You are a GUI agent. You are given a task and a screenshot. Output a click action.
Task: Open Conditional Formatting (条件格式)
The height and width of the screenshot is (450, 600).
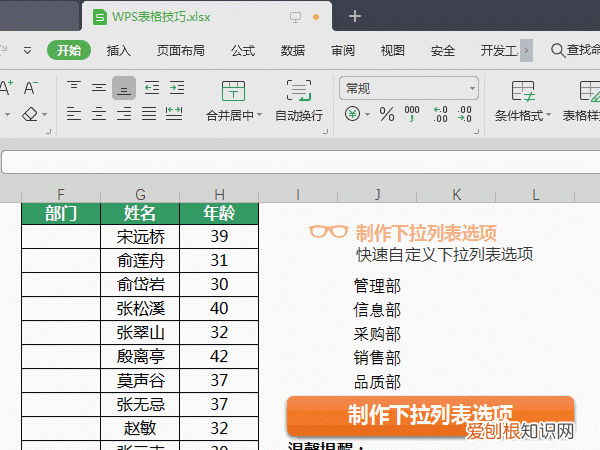click(x=523, y=101)
